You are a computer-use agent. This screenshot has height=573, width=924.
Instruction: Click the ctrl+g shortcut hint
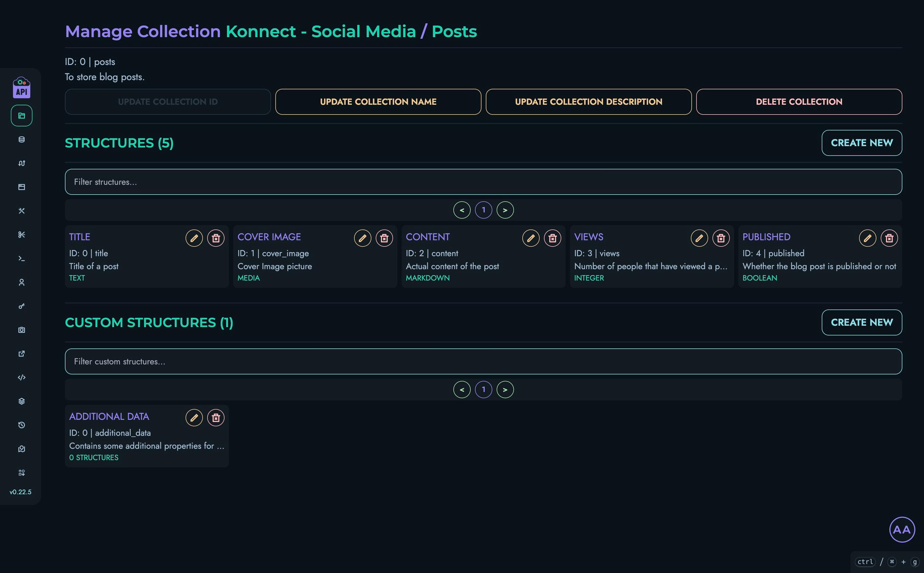(x=887, y=562)
